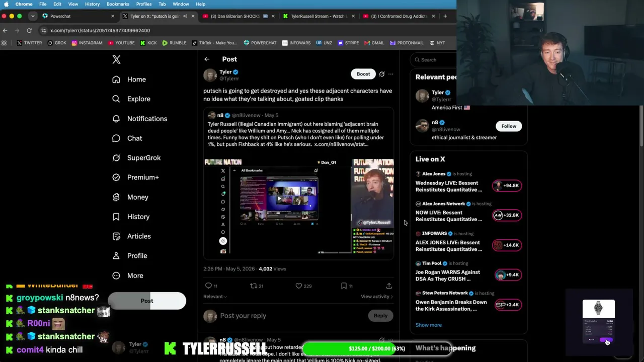The height and width of the screenshot is (362, 644).
Task: Open the STRIPE bookmark
Action: click(x=348, y=43)
